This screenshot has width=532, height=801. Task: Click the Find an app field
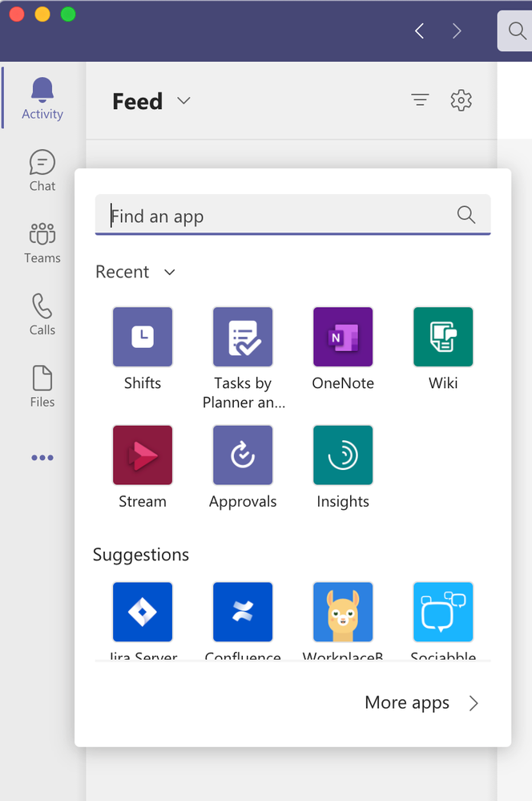click(292, 215)
